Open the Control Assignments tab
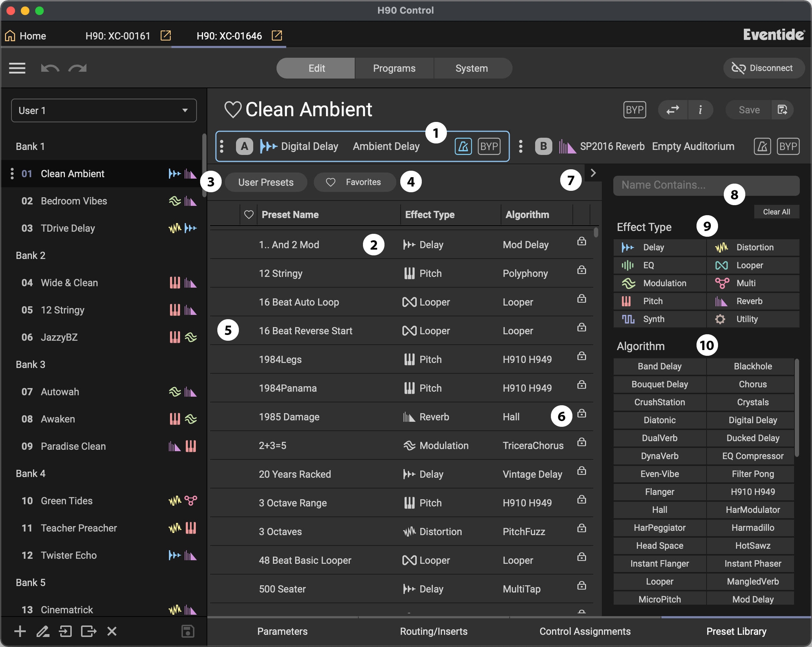 pos(585,631)
